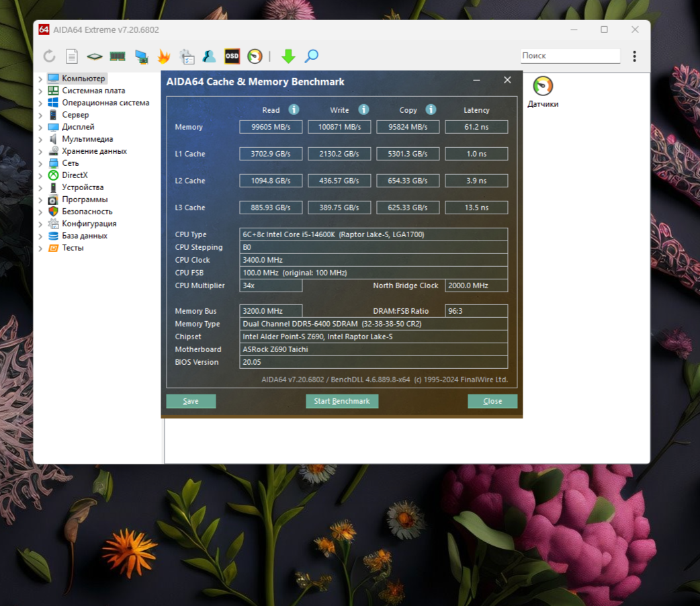Open the Датчики gauge icon
Image resolution: width=700 pixels, height=606 pixels.
click(543, 86)
